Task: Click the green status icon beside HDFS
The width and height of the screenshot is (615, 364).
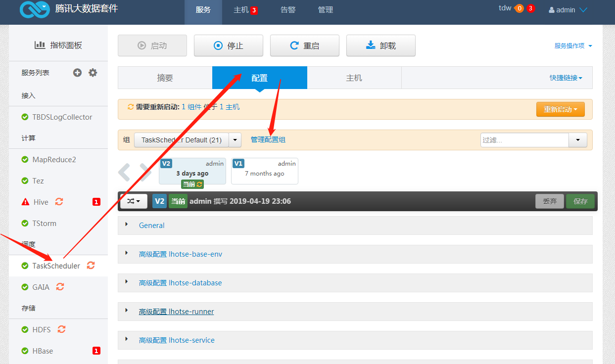Action: click(x=25, y=330)
